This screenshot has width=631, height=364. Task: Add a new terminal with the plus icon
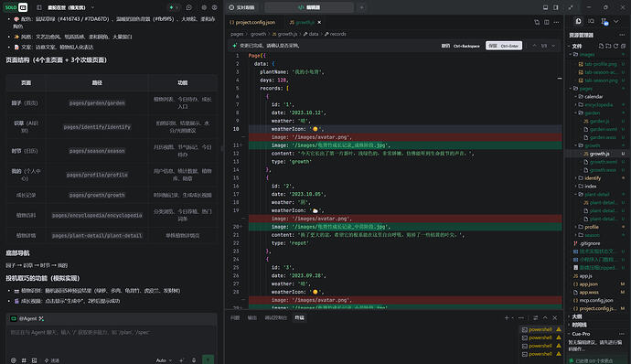click(x=507, y=317)
